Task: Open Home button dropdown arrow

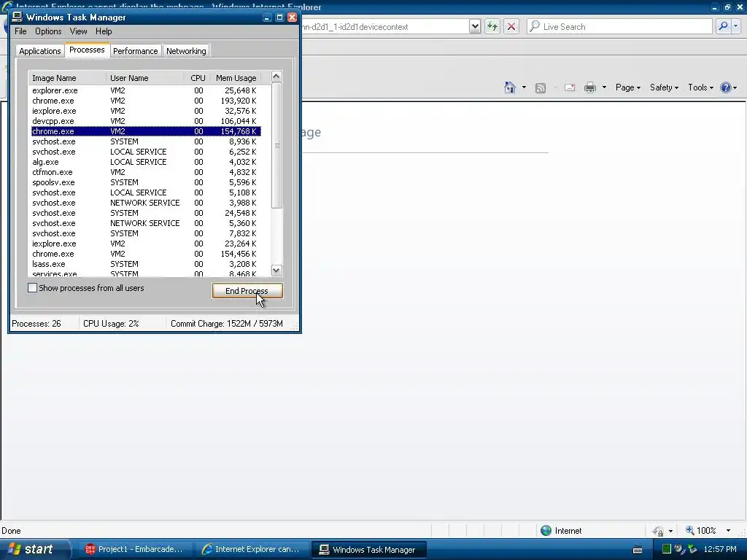Action: (x=524, y=87)
